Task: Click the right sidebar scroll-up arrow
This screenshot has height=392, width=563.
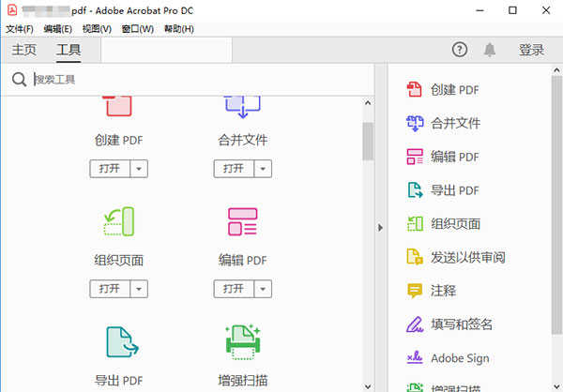Action: point(556,70)
